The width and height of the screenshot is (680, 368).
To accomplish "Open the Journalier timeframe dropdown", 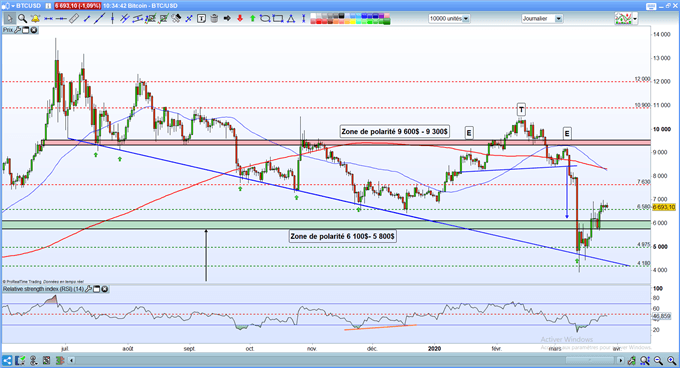I will (x=559, y=19).
